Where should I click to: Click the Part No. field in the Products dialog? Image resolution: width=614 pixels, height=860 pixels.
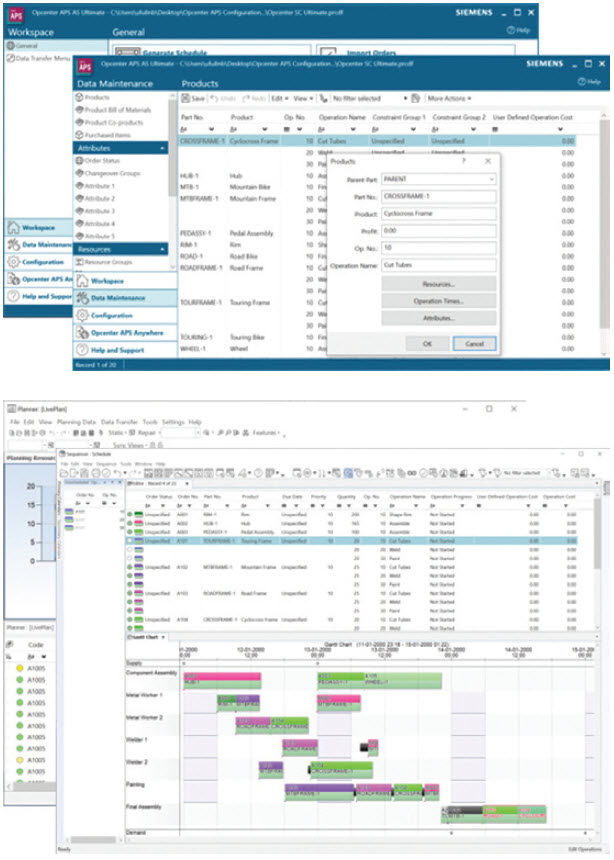pyautogui.click(x=439, y=196)
